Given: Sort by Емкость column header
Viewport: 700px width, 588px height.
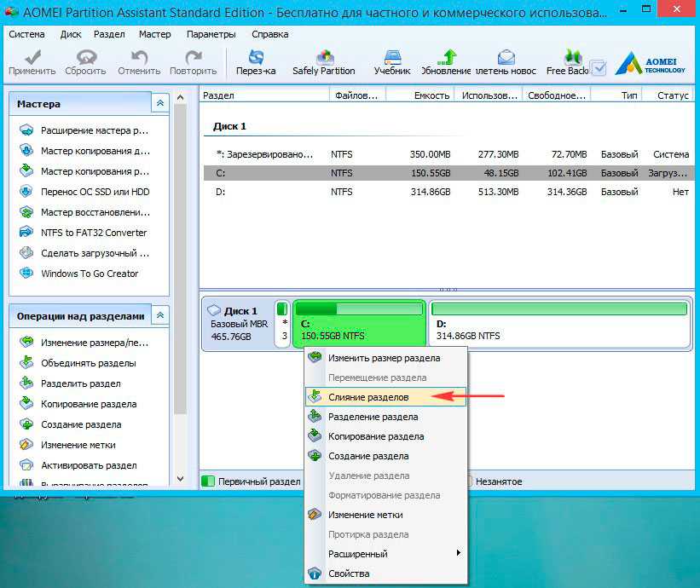Looking at the screenshot, I should 419,95.
